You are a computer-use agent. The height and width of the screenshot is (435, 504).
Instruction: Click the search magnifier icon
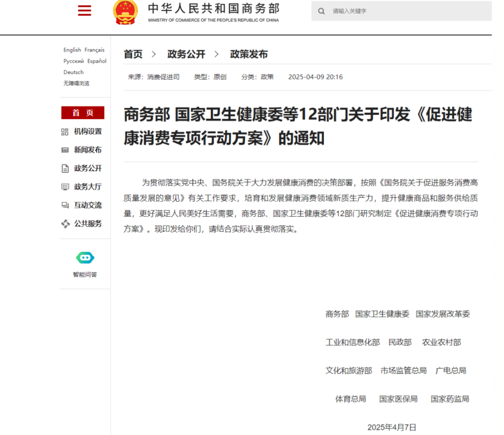pyautogui.click(x=321, y=11)
